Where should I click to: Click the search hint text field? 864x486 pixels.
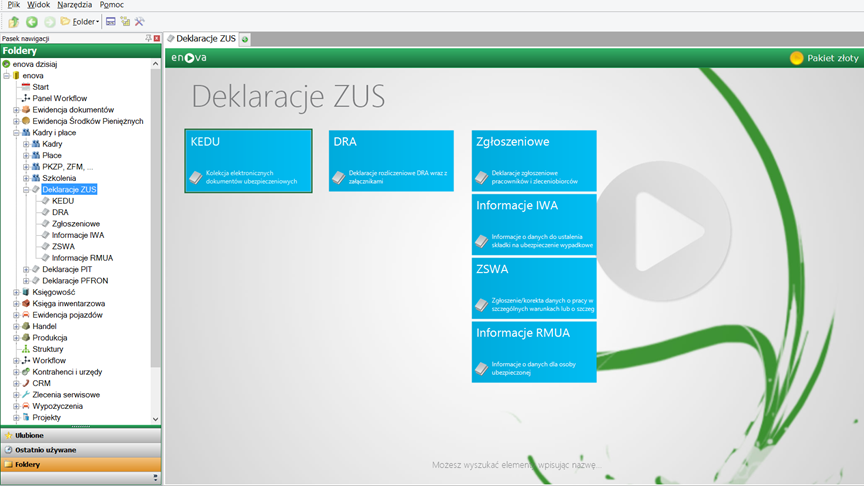point(516,465)
